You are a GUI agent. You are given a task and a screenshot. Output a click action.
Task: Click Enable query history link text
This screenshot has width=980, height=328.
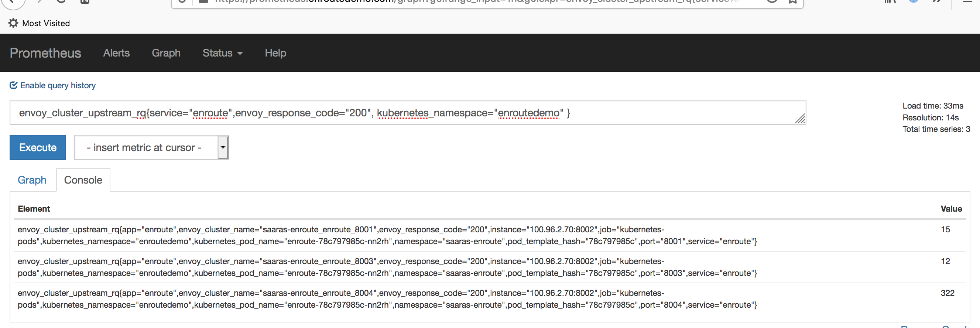tap(58, 85)
